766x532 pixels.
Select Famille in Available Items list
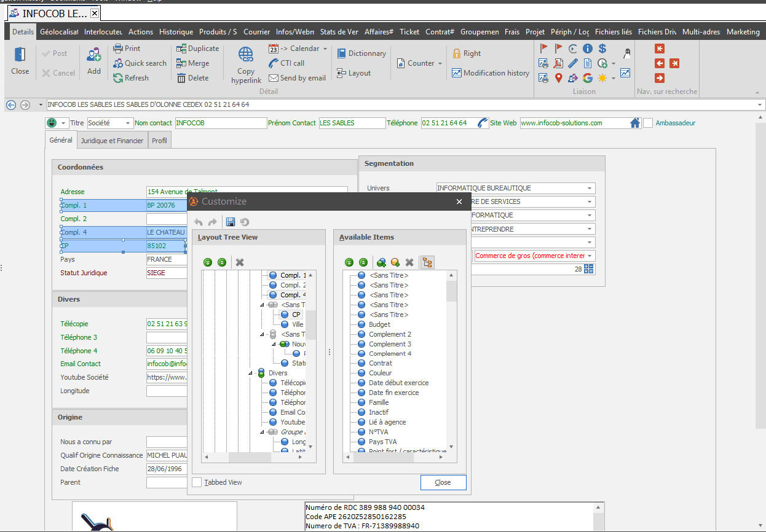coord(379,402)
